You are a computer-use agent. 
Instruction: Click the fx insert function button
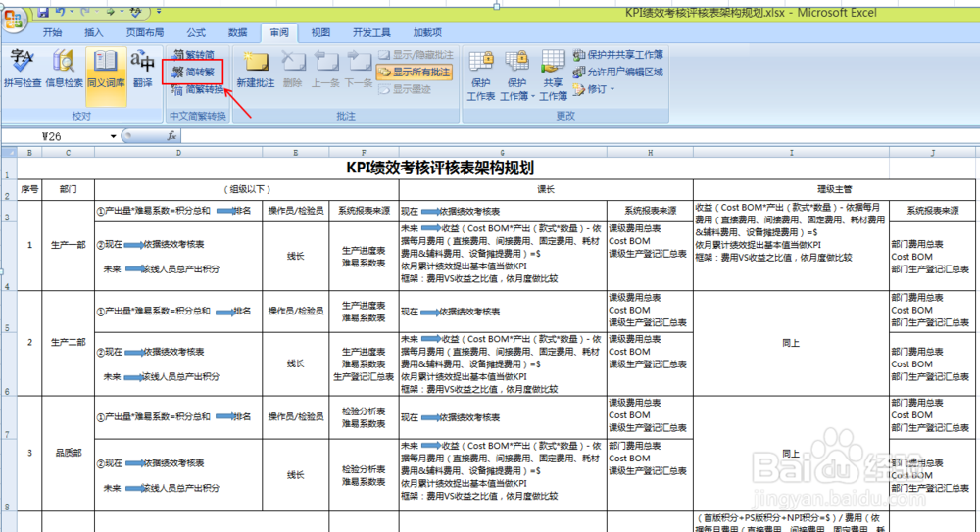[x=171, y=135]
